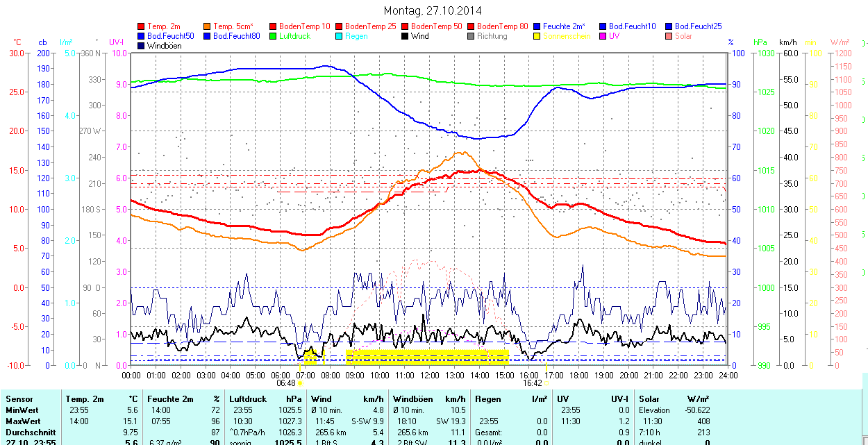
Task: Click the max temperature value 15.1
Action: 130,421
